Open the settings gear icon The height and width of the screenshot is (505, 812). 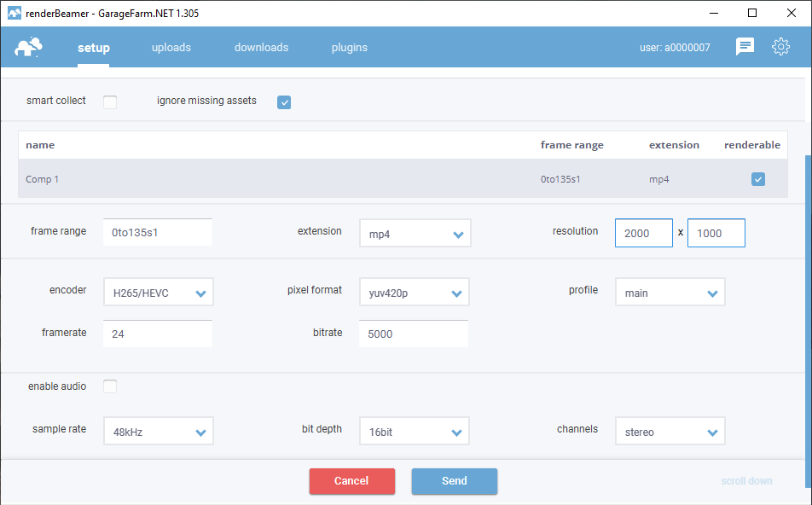(780, 47)
